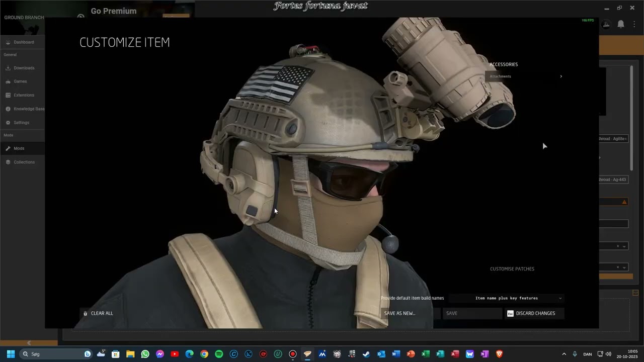The image size is (644, 362).
Task: Click the red record icon on taskbar
Action: pyautogui.click(x=292, y=354)
